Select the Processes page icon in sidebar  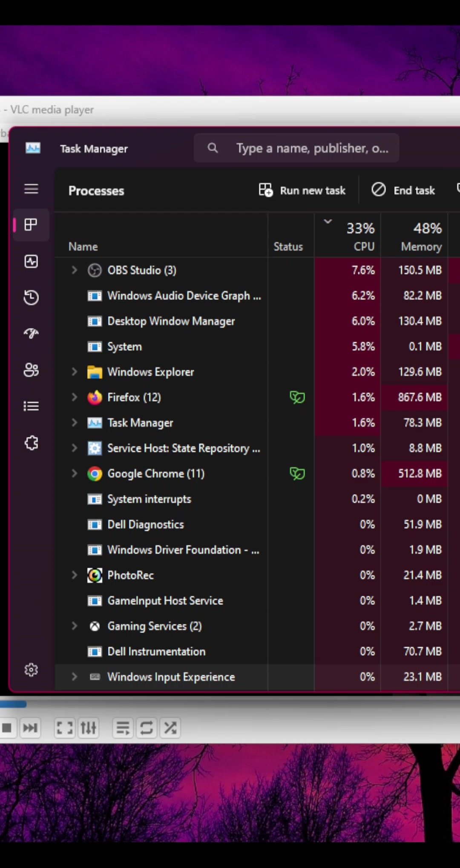coord(31,225)
